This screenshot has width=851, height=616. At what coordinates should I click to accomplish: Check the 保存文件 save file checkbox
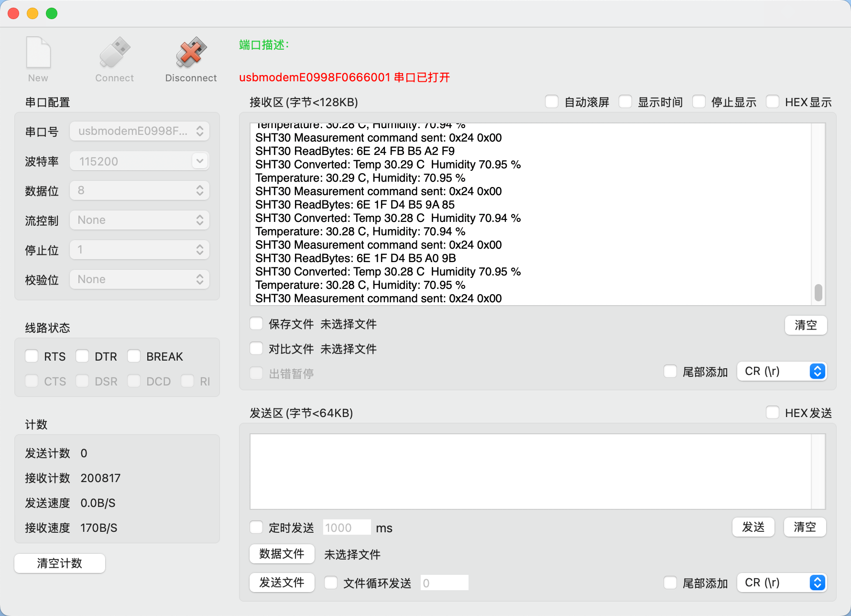pyautogui.click(x=257, y=324)
